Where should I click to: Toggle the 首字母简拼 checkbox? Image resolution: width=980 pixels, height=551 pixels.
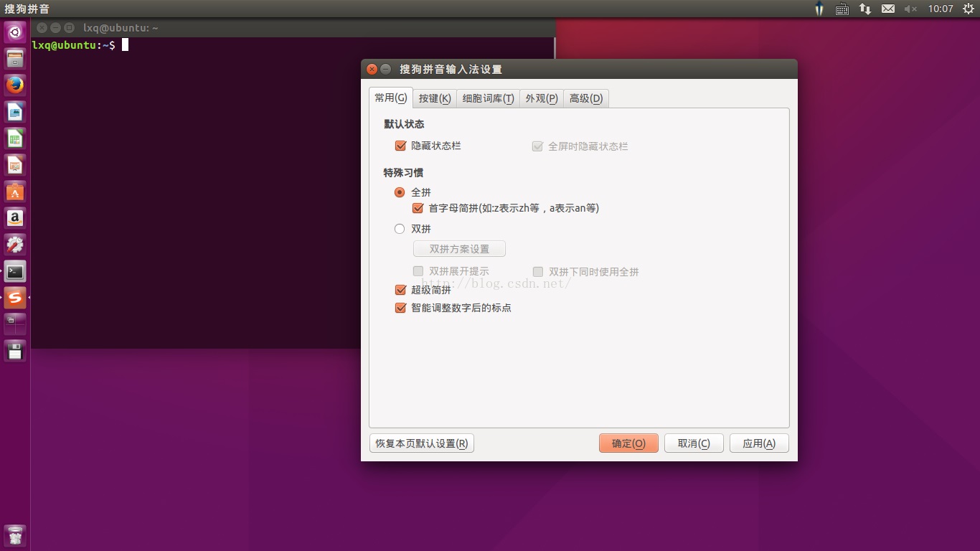418,208
